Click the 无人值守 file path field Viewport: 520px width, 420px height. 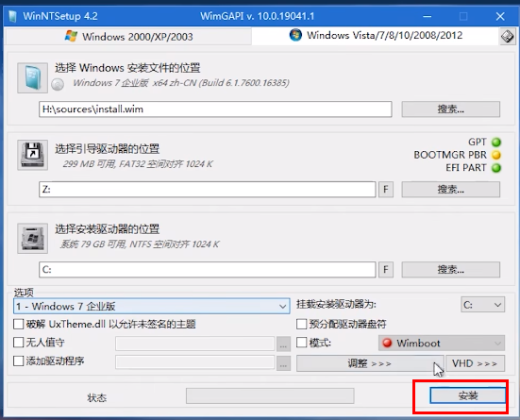pos(195,344)
